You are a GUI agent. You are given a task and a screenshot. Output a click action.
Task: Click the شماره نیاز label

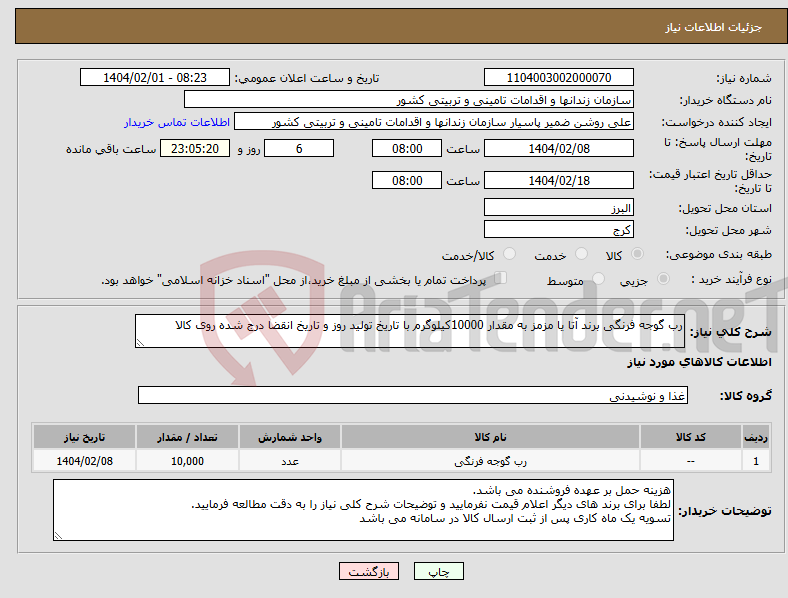(x=744, y=78)
